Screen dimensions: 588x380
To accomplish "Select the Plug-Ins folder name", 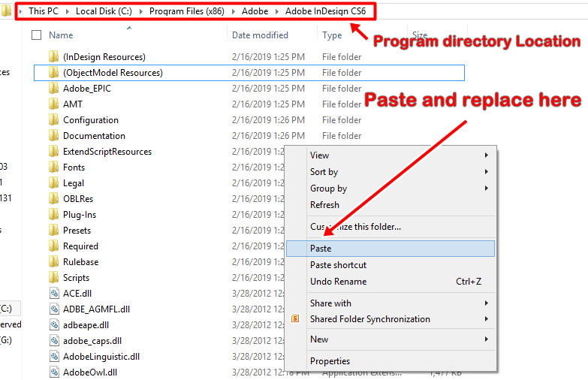I will coord(80,214).
